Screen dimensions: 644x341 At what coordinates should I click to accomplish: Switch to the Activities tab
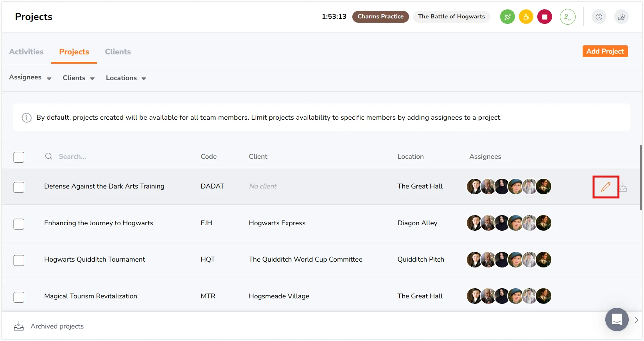26,52
